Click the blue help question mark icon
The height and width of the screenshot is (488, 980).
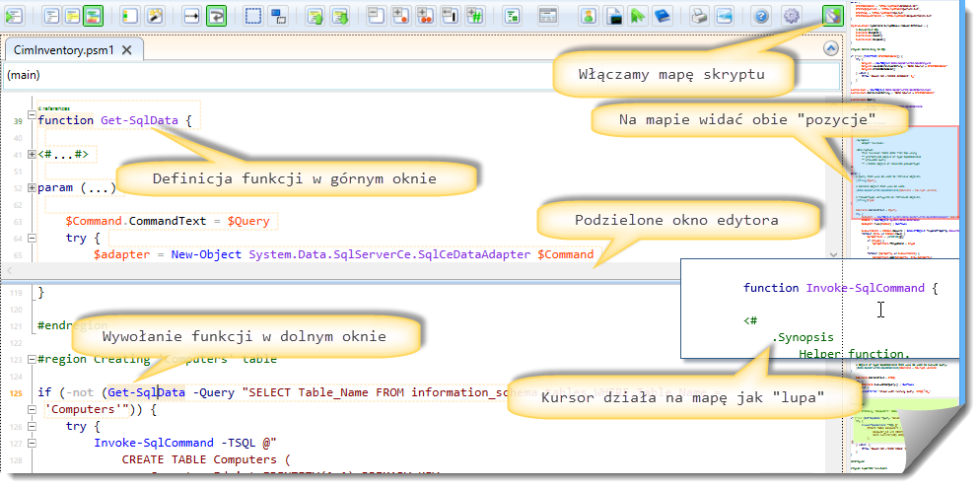(x=761, y=16)
